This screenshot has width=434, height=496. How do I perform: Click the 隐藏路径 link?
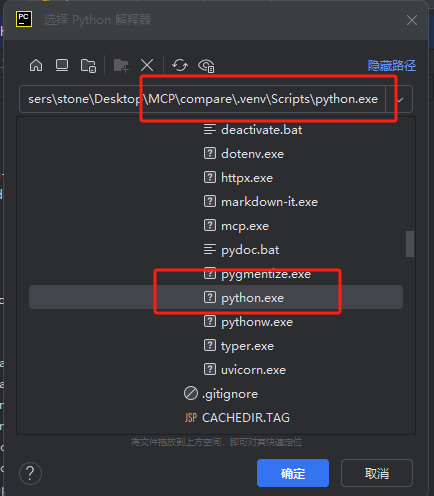392,66
